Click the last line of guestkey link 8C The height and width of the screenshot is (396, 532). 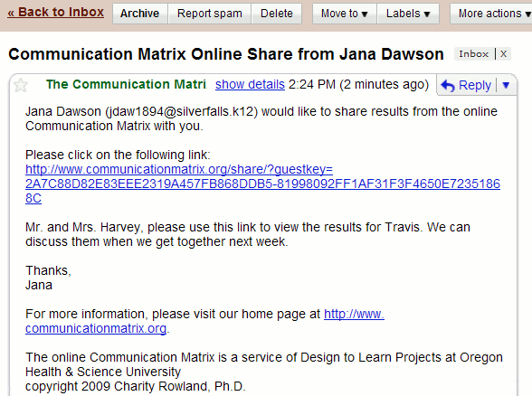(33, 198)
